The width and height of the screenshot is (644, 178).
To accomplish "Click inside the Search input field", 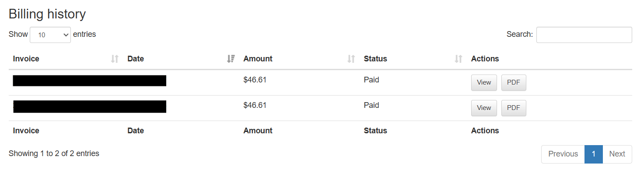I will pos(584,35).
